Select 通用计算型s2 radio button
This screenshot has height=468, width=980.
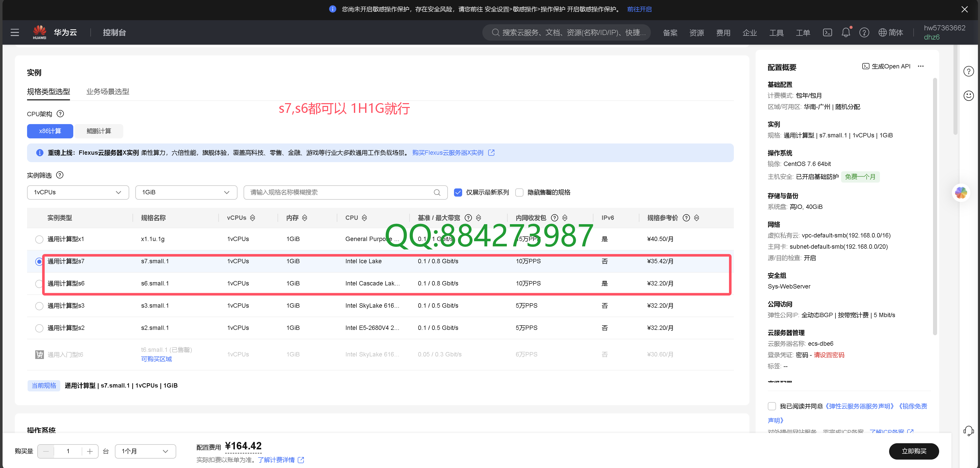[39, 328]
